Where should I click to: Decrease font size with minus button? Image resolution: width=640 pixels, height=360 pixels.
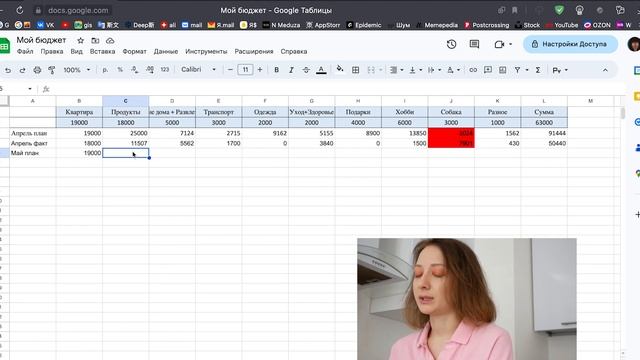click(230, 70)
